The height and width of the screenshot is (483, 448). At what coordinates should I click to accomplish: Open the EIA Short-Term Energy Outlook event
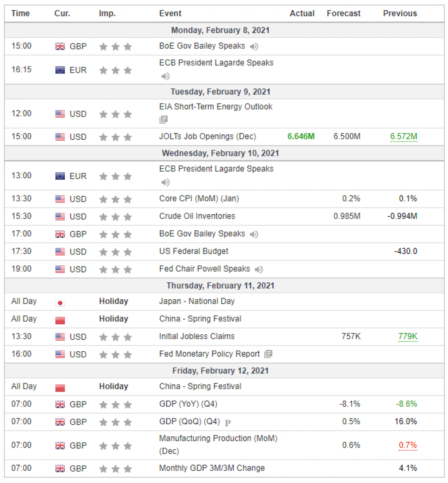click(216, 107)
